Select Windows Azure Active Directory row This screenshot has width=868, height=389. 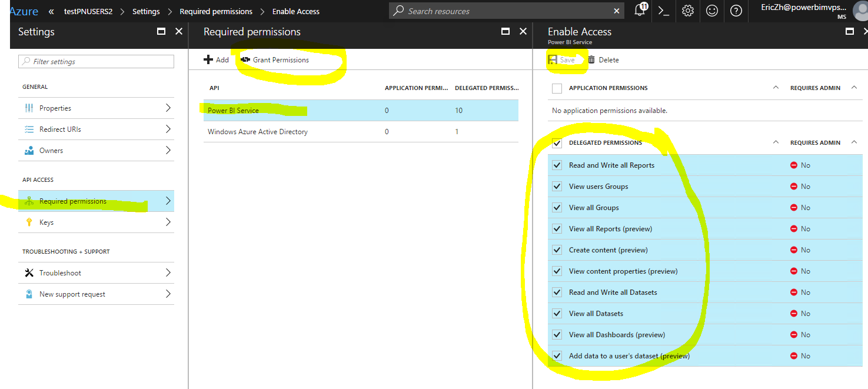coord(361,131)
